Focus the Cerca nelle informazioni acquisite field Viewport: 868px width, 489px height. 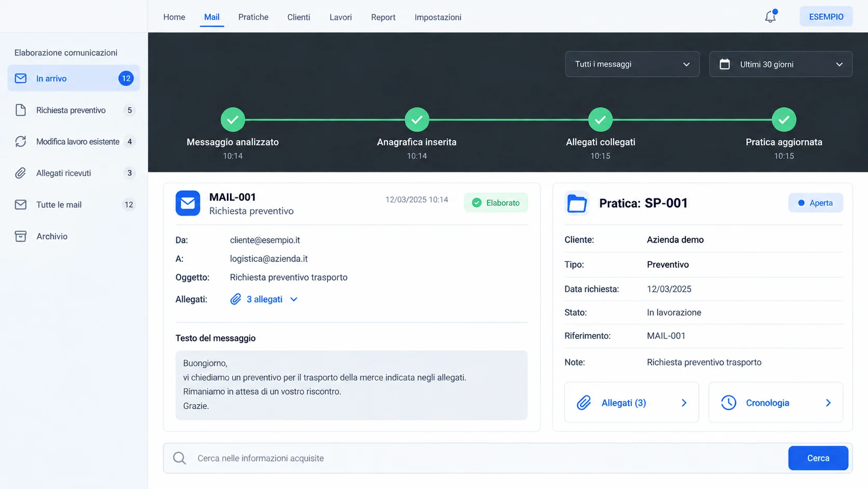(488, 458)
